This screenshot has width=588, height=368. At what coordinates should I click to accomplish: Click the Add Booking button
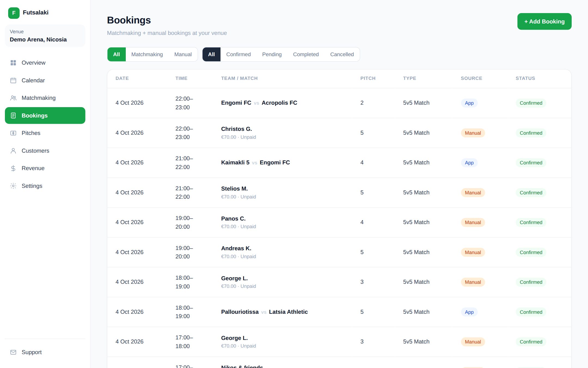[x=544, y=22]
